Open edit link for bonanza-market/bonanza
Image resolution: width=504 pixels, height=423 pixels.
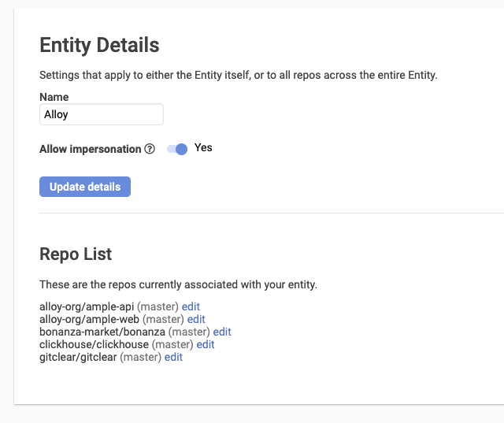(222, 332)
